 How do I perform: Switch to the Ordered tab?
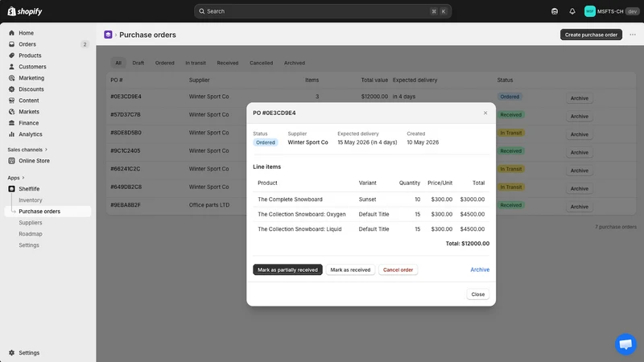[x=165, y=63]
